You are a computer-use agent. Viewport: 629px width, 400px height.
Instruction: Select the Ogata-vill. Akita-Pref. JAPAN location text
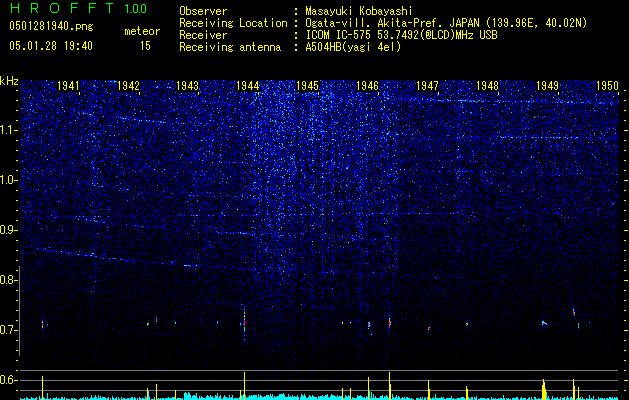tap(446, 23)
